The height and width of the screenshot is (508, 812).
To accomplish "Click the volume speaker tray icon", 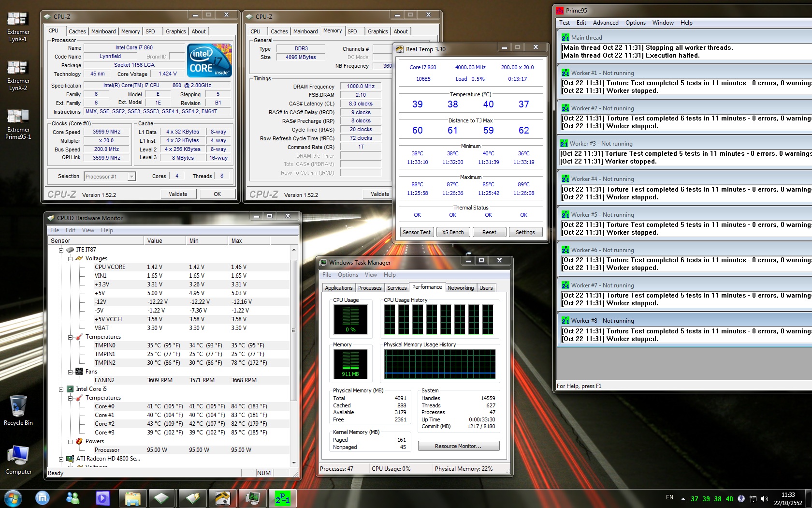I will coord(764,498).
